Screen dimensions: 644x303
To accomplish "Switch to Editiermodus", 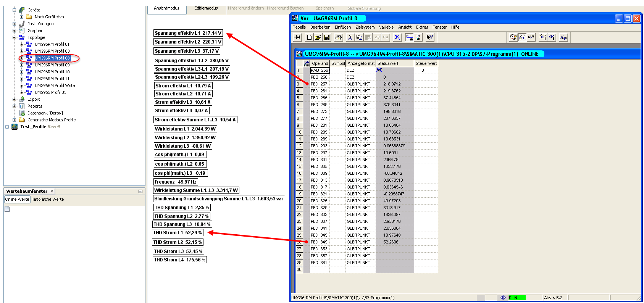I will pos(206,8).
